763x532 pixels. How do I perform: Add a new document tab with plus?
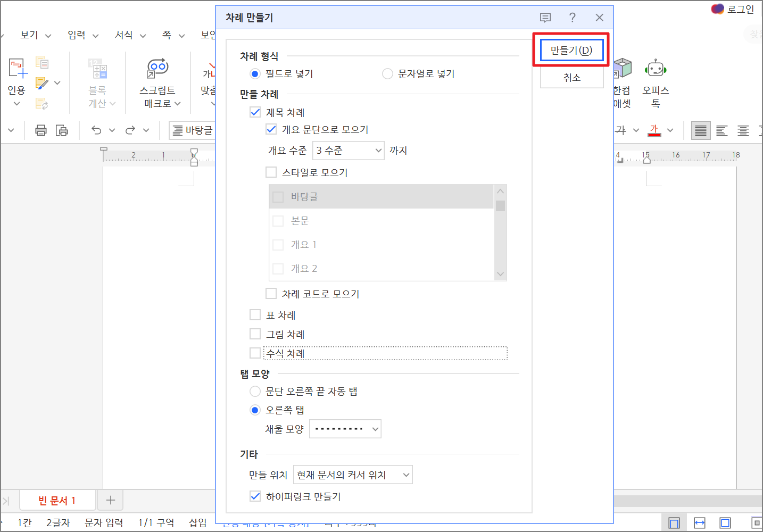[110, 500]
